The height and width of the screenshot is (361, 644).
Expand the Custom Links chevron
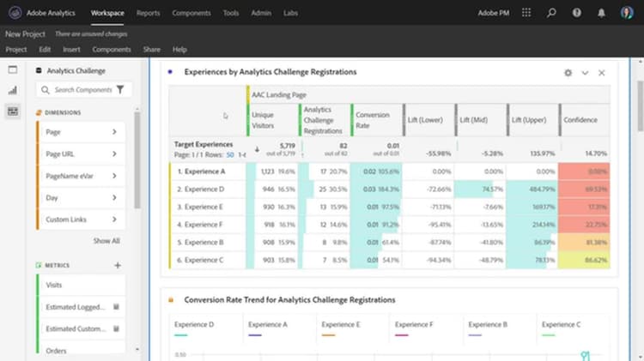coord(114,220)
